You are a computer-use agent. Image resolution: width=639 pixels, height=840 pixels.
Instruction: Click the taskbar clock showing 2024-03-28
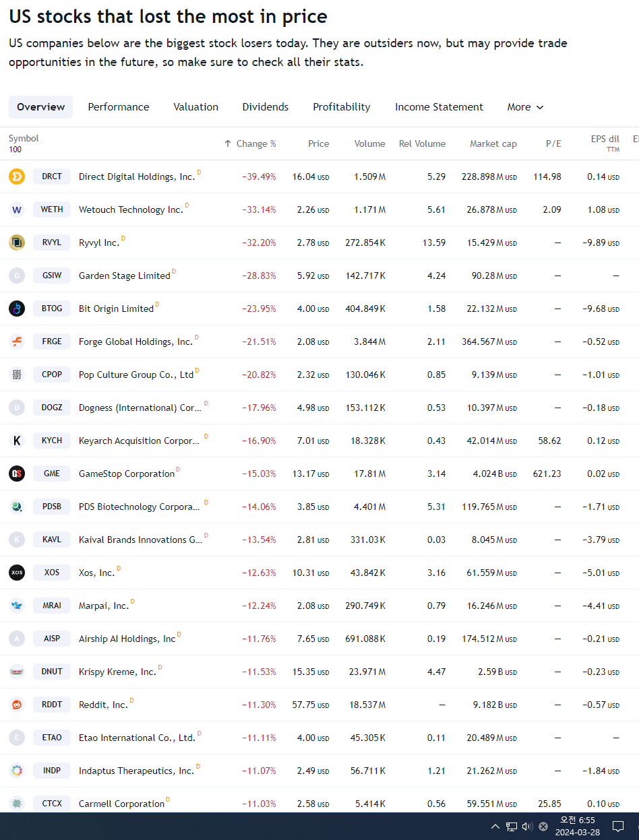(578, 826)
